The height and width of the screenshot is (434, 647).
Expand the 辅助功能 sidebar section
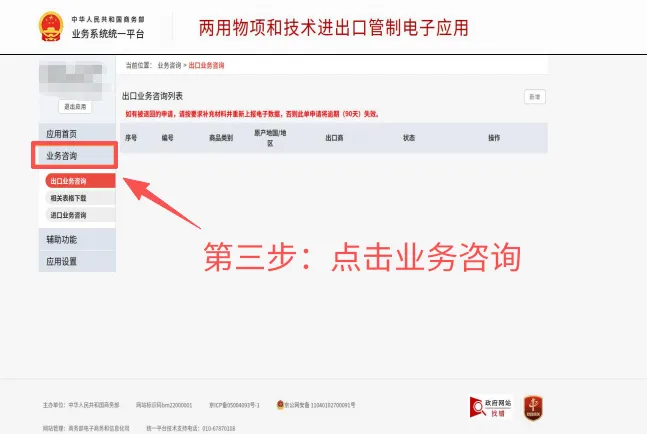pos(77,239)
